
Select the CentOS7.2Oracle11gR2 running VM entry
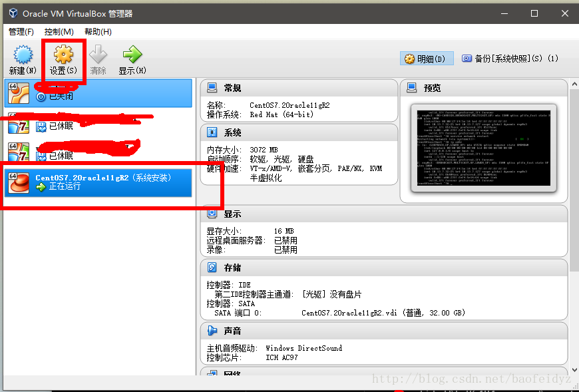coord(98,182)
